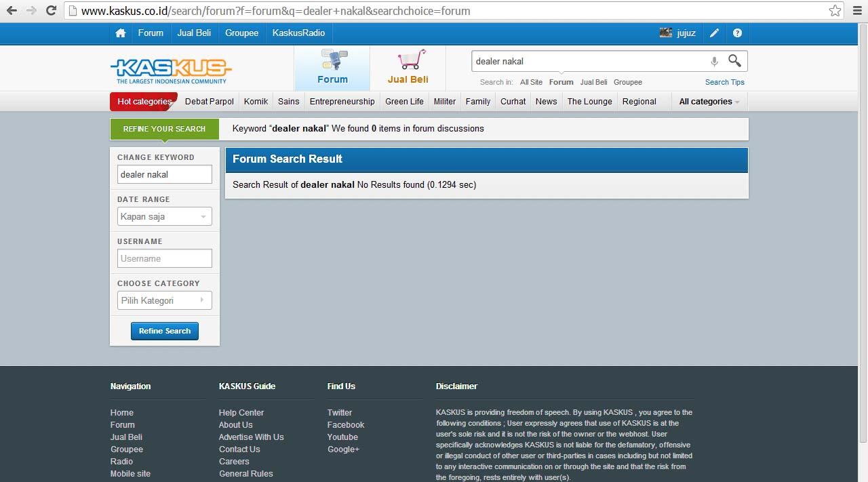868x482 pixels.
Task: Open Komik category
Action: (256, 102)
